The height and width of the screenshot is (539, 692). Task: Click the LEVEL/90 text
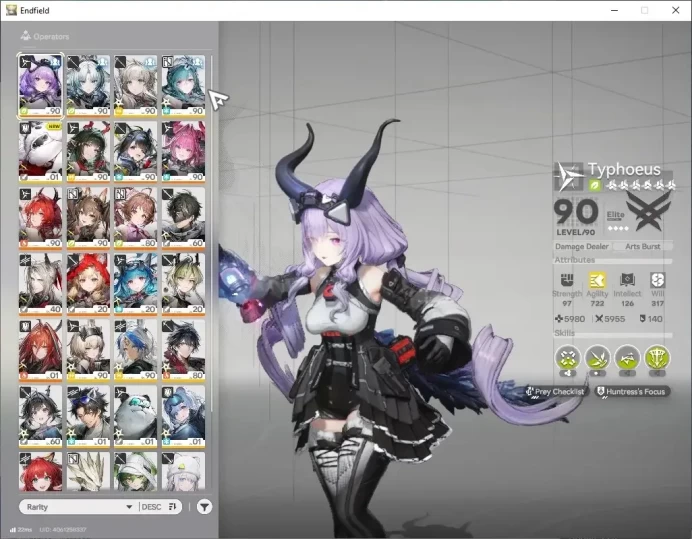point(575,232)
